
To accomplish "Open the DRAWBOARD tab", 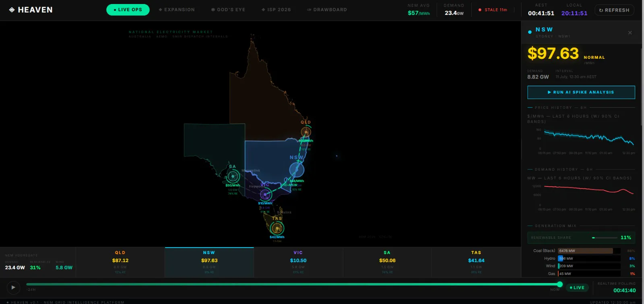I will pyautogui.click(x=327, y=10).
